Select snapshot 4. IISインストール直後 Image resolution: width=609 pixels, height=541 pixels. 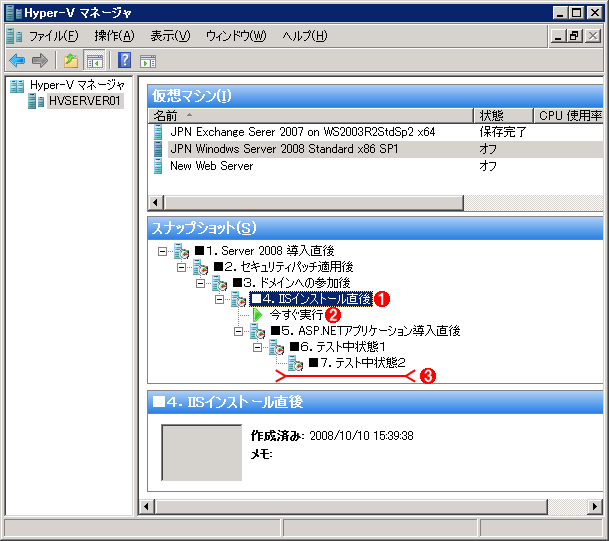pos(311,299)
